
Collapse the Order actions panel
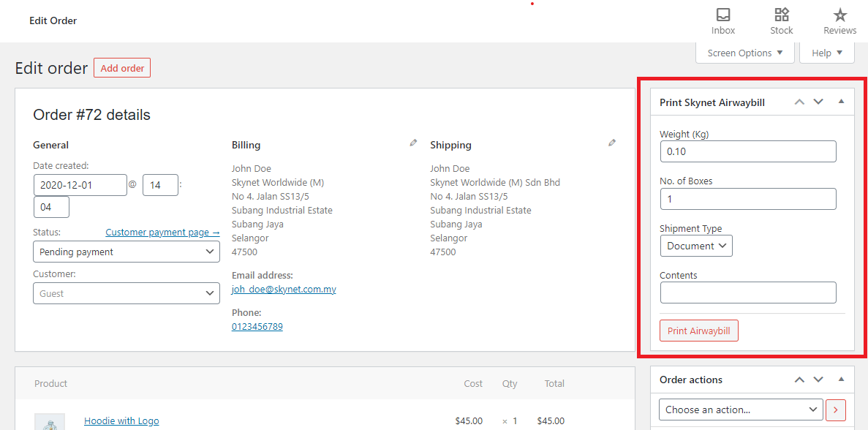tap(840, 379)
